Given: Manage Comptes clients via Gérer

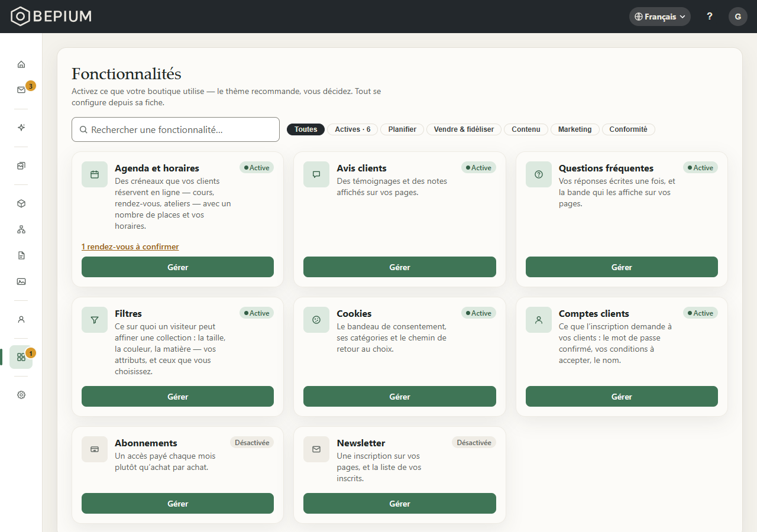Looking at the screenshot, I should [x=622, y=397].
